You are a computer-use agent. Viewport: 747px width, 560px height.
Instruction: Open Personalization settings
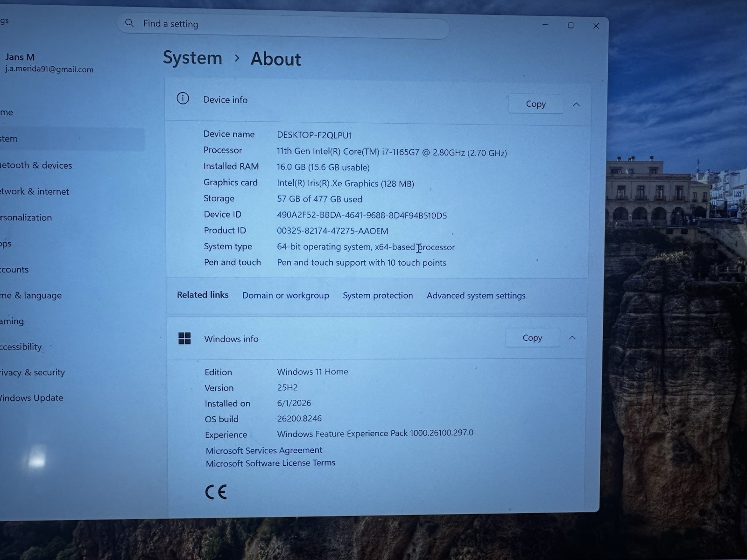pyautogui.click(x=26, y=217)
